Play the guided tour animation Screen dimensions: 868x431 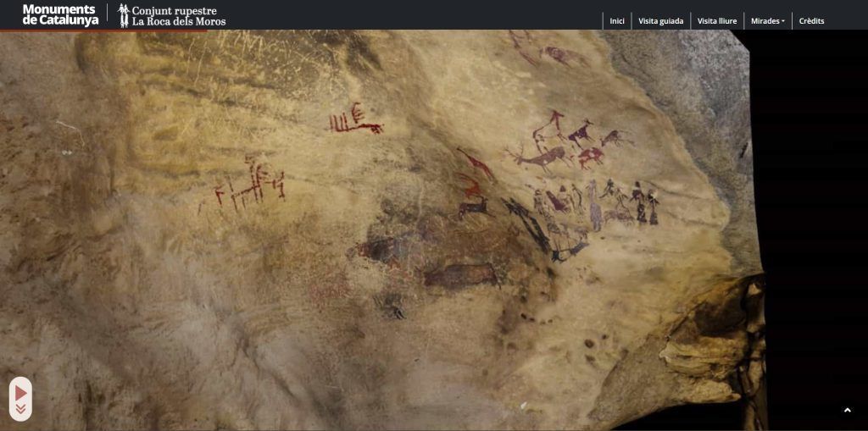(x=20, y=392)
